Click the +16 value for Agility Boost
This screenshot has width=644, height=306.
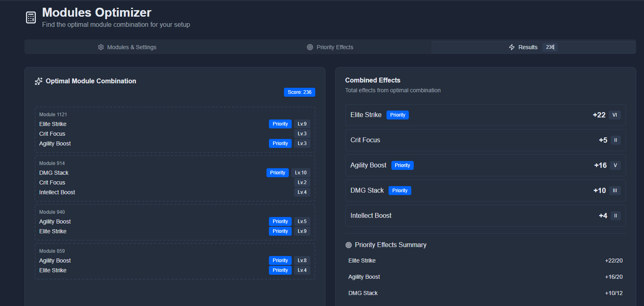600,165
